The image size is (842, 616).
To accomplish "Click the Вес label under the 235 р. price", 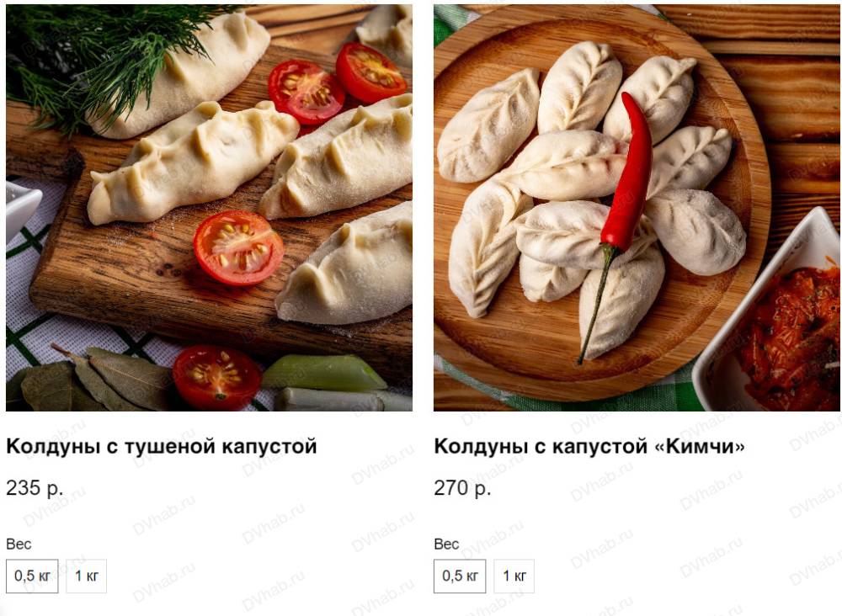I will tap(19, 544).
